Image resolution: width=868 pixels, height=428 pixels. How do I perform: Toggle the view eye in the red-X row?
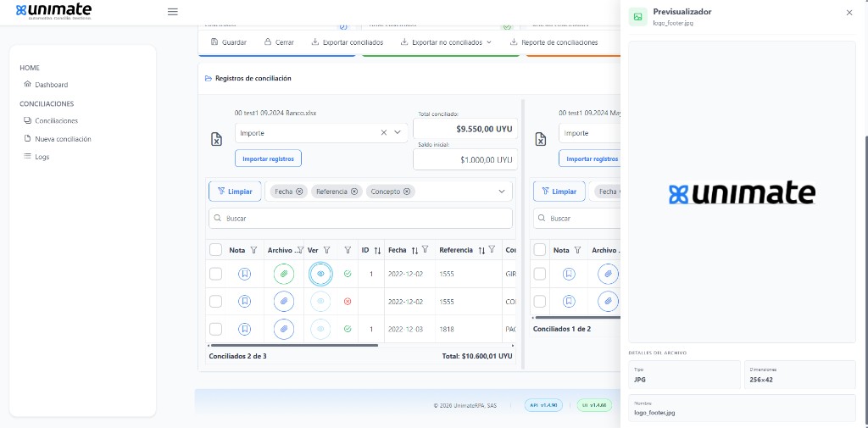click(320, 301)
